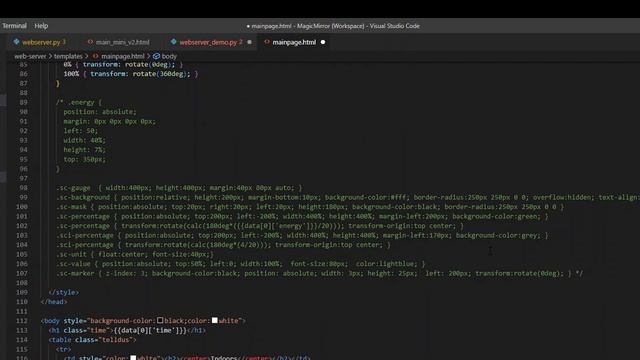Image resolution: width=640 pixels, height=360 pixels.
Task: Click 'height: 7%;' on line 94
Action: [84, 150]
